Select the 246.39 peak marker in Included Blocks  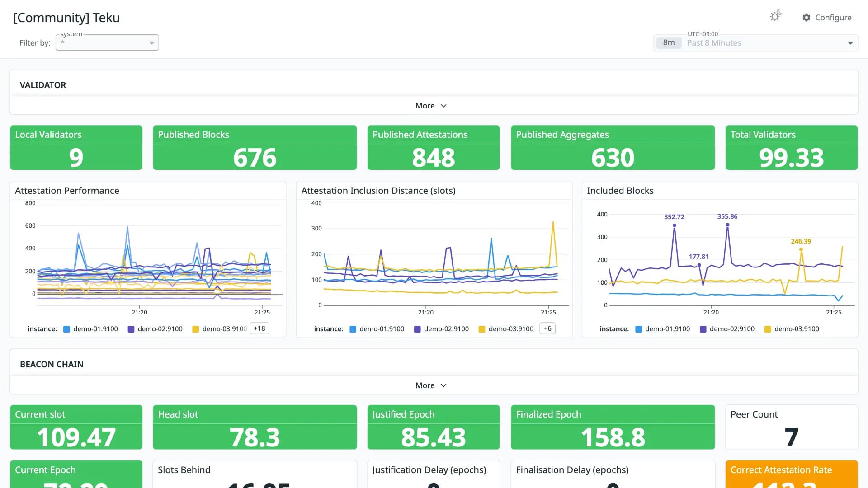click(x=801, y=249)
